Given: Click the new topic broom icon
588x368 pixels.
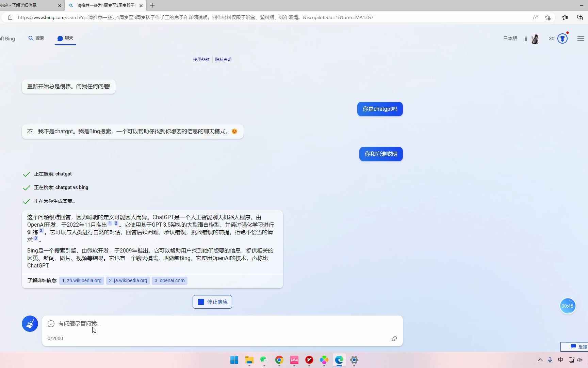Looking at the screenshot, I should [x=30, y=323].
